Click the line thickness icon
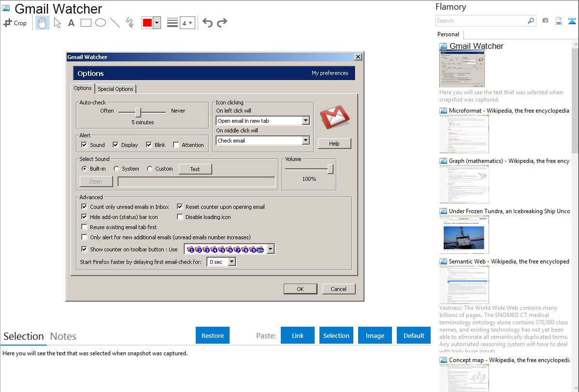Screen dimensions: 579x392 click(173, 23)
